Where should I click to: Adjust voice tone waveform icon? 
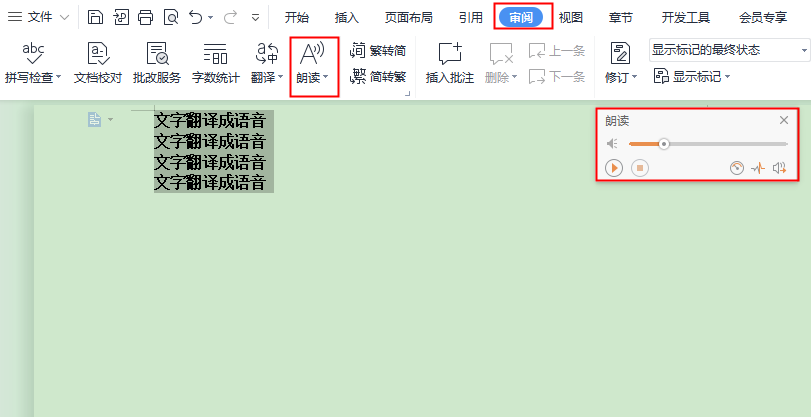tap(758, 168)
